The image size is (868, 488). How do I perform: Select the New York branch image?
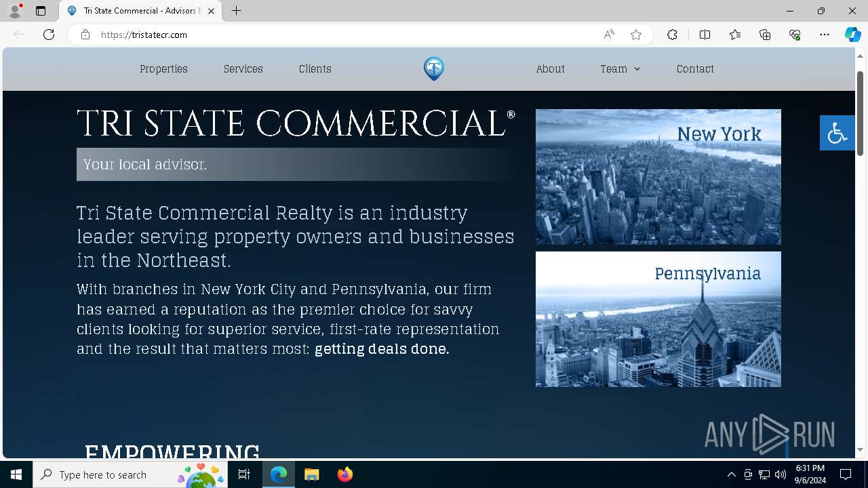(x=658, y=177)
